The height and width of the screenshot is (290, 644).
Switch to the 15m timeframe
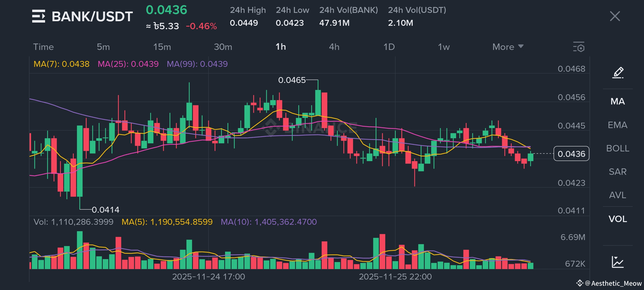(x=162, y=47)
